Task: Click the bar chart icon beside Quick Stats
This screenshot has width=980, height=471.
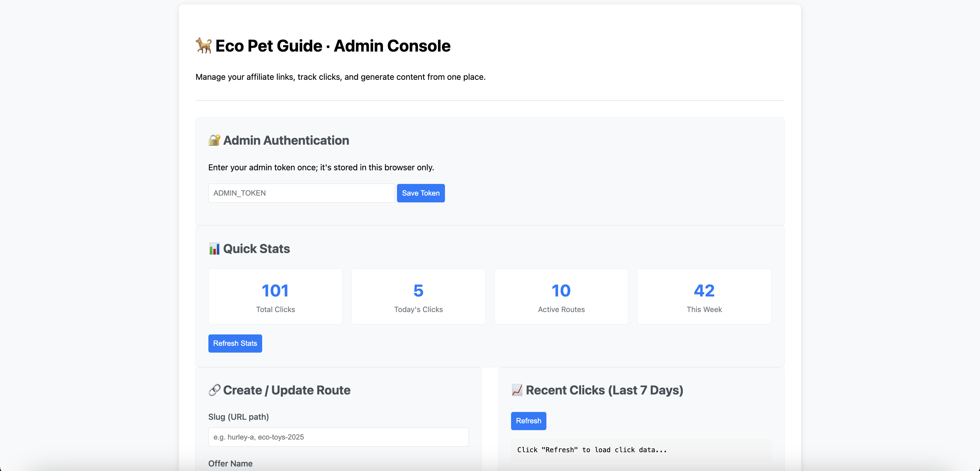Action: (214, 248)
